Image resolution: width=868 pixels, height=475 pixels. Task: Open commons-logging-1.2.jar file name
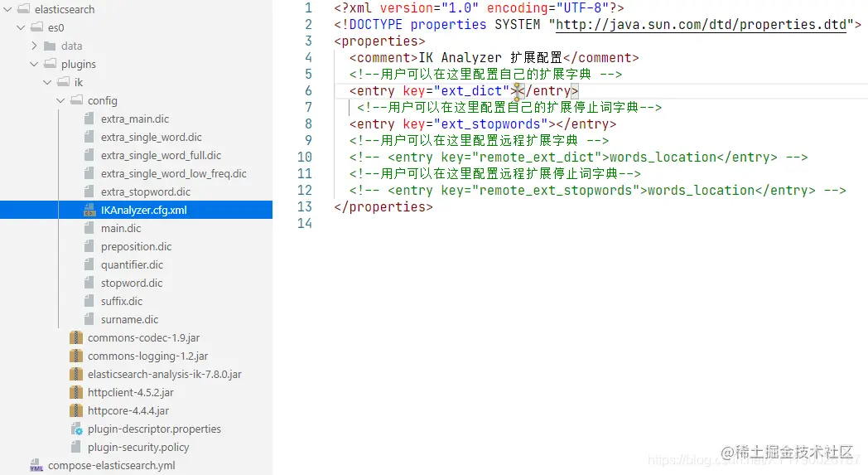147,356
